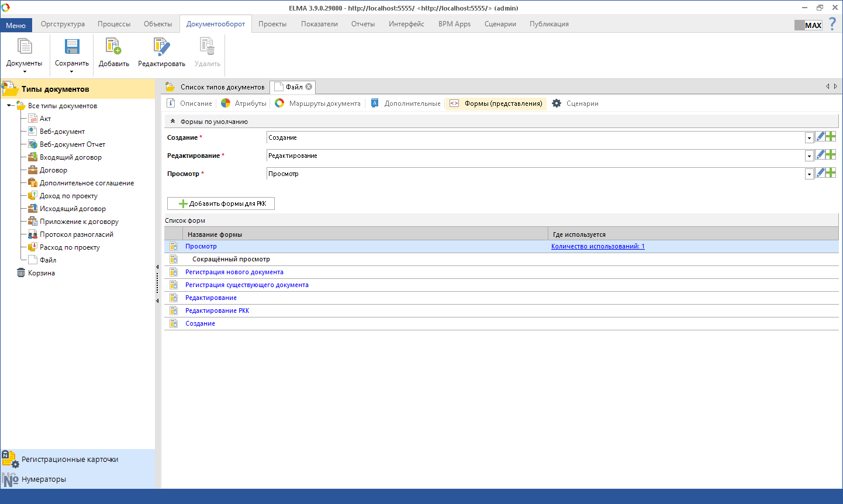
Task: Open the Создание form dropdown
Action: [809, 138]
